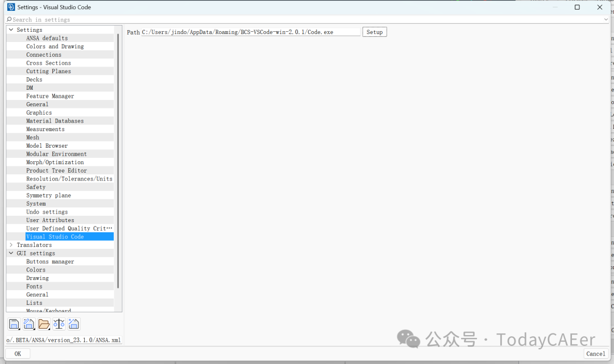614x364 pixels.
Task: Click the app icon in the title bar
Action: pyautogui.click(x=11, y=7)
